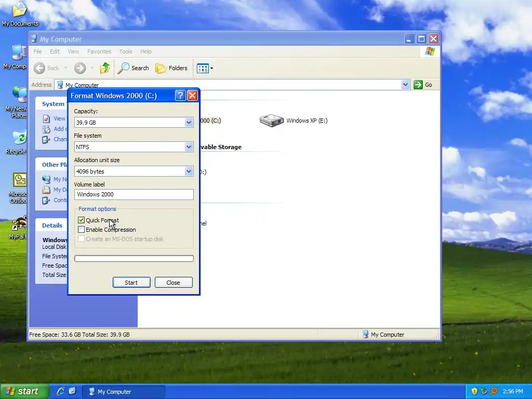Click the System Tasks panel header
The image size is (532, 399).
click(x=51, y=104)
